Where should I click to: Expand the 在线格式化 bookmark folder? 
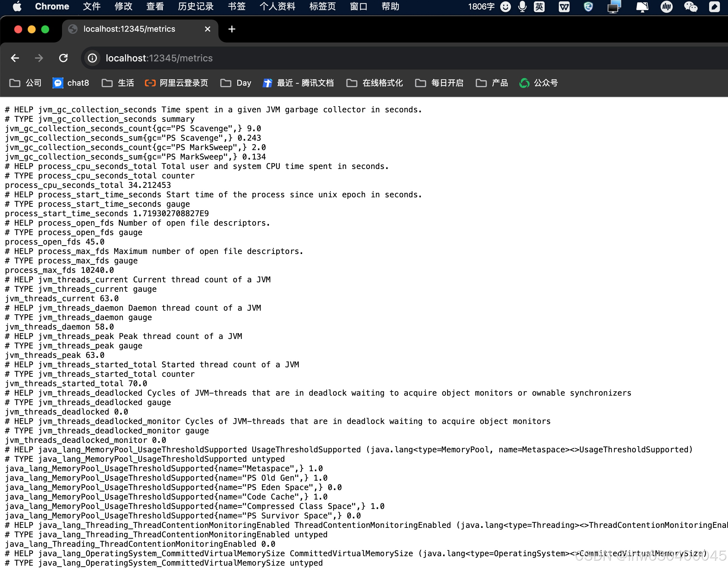[x=374, y=83]
